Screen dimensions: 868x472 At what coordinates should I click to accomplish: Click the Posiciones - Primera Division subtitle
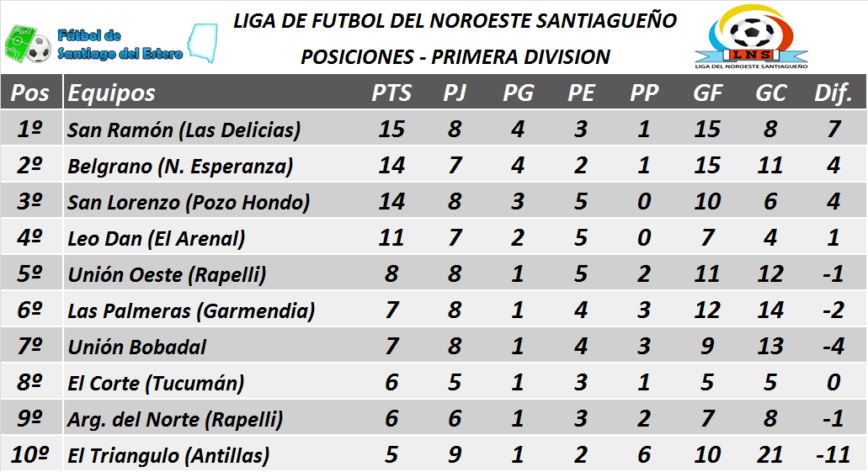click(455, 56)
